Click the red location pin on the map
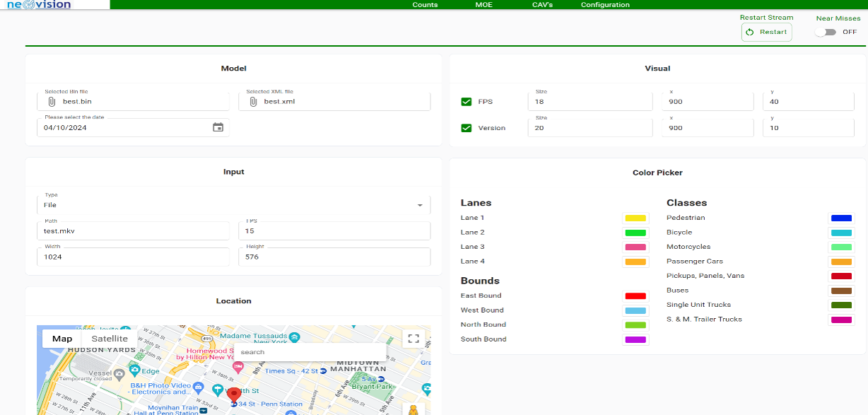868x415 pixels. click(234, 394)
